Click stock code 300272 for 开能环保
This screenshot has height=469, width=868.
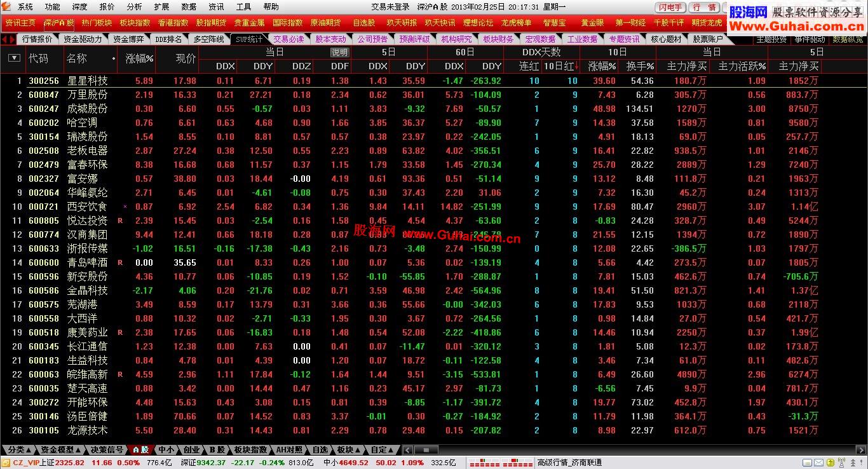[x=44, y=402]
